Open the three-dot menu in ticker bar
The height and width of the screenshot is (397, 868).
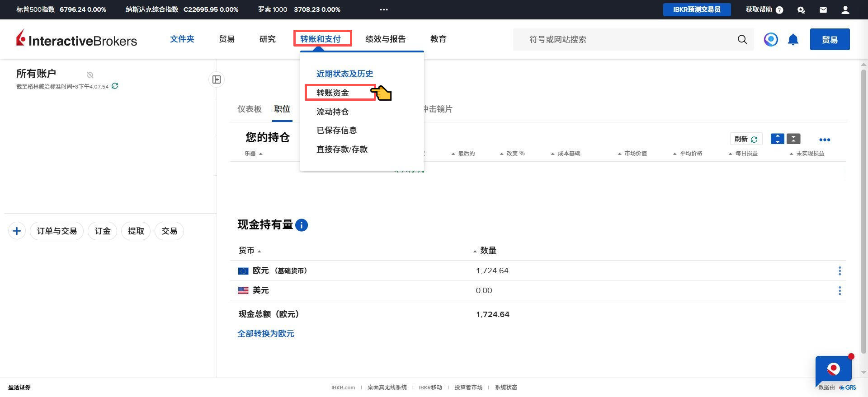tap(384, 9)
